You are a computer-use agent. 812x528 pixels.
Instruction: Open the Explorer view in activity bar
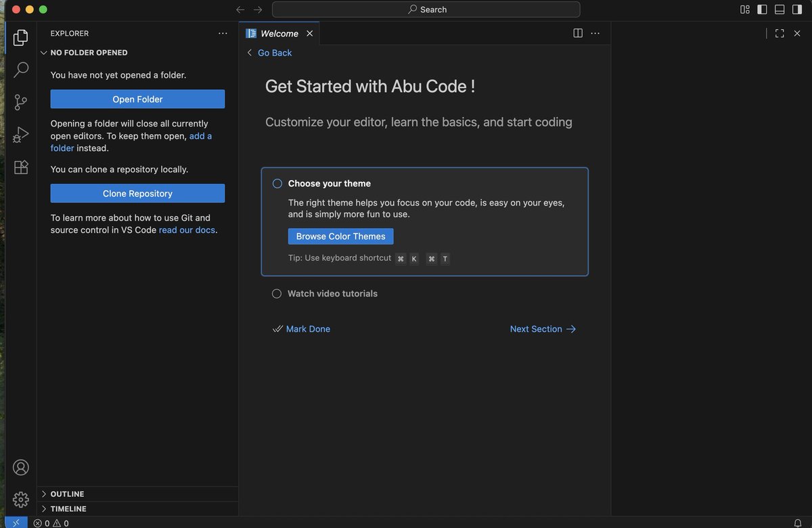point(21,38)
